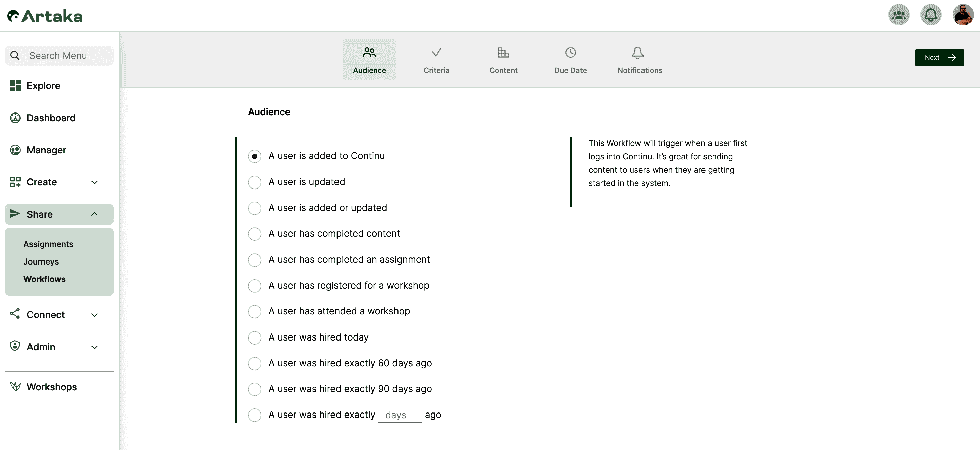This screenshot has height=450, width=980.
Task: Open the user profile avatar
Action: click(x=963, y=15)
